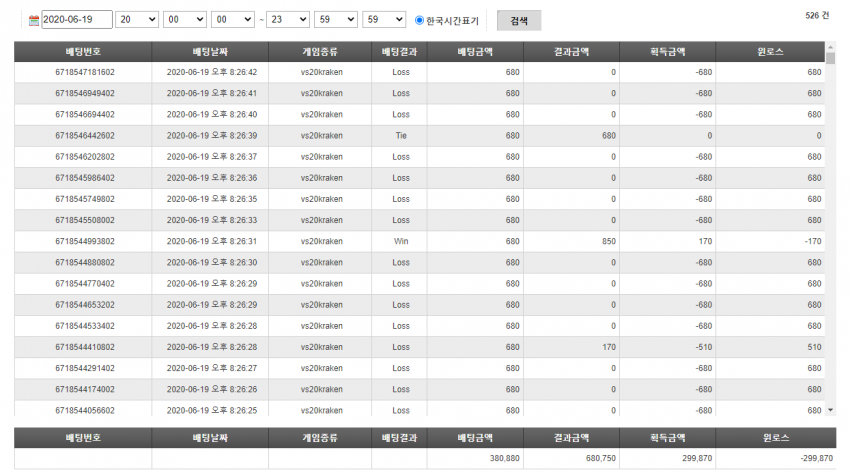This screenshot has width=850, height=470.
Task: Select bet number 6718544056602
Action: point(85,410)
